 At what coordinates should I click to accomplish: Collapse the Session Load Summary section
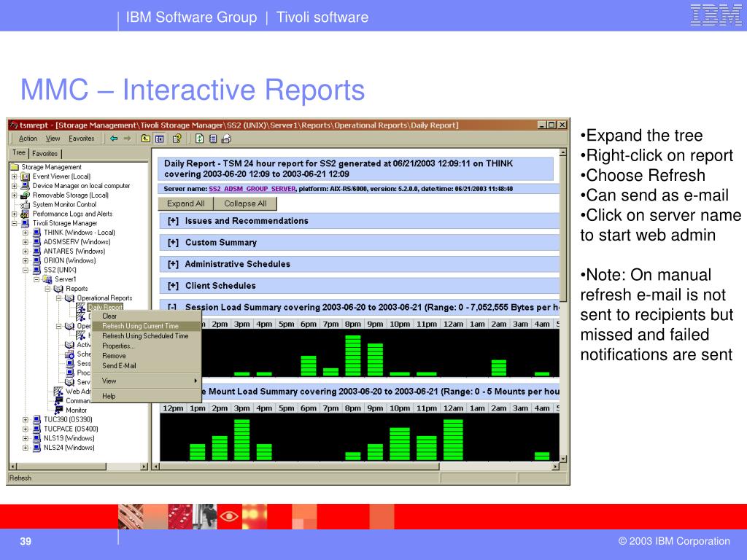(x=173, y=307)
